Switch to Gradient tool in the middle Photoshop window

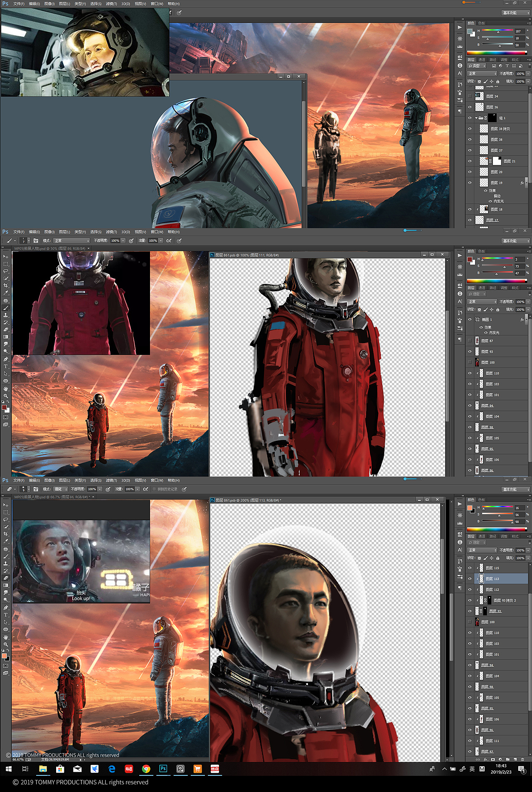click(6, 337)
